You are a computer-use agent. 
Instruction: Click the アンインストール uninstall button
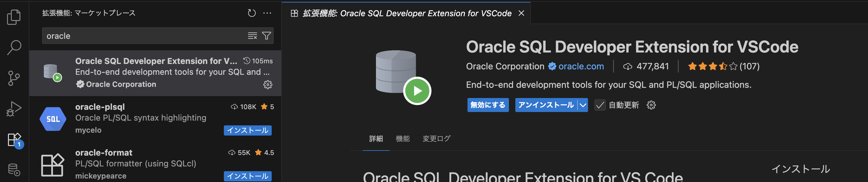click(x=546, y=105)
